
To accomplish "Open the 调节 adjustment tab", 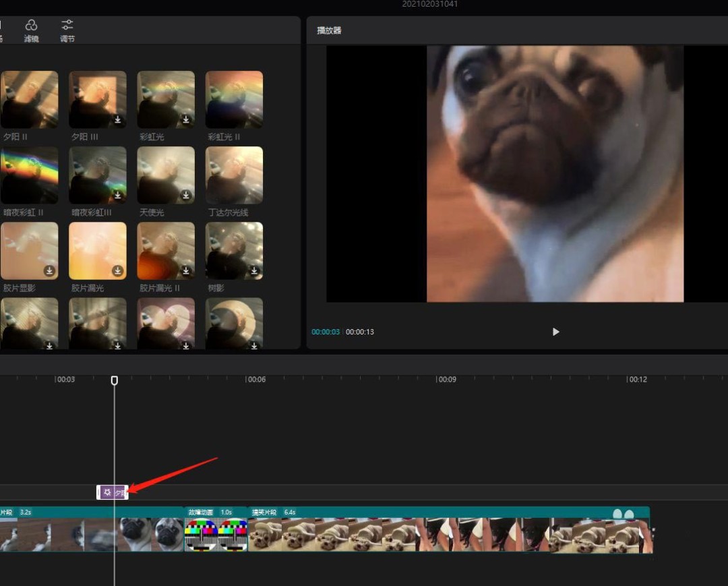I will point(67,30).
